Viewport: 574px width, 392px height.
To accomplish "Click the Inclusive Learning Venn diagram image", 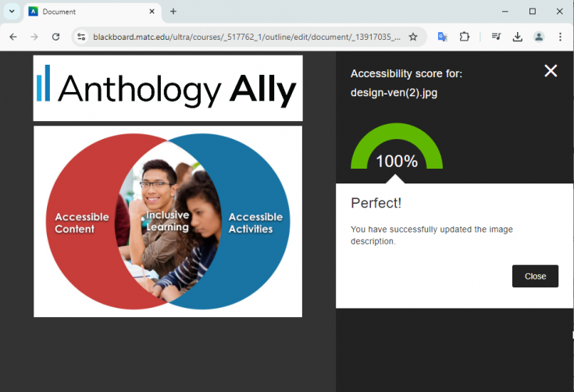I will 168,222.
